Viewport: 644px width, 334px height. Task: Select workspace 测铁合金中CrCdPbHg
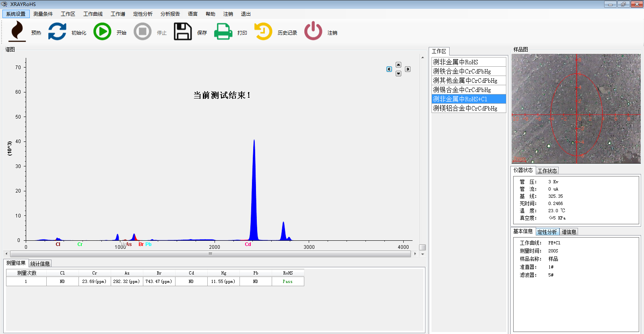tap(469, 71)
